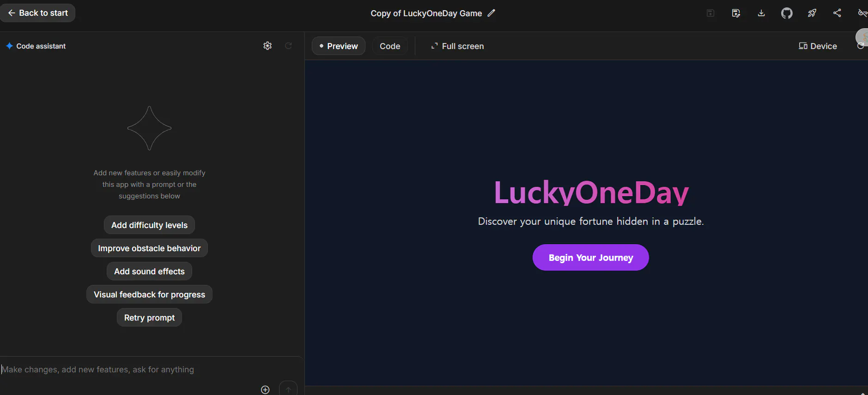Open the Device selector
This screenshot has width=868, height=395.
point(818,46)
